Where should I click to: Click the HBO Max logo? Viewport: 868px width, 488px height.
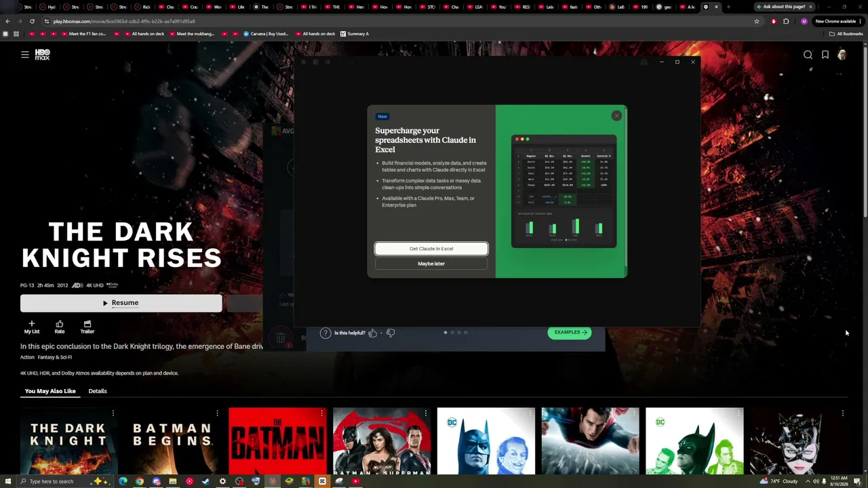click(x=42, y=55)
